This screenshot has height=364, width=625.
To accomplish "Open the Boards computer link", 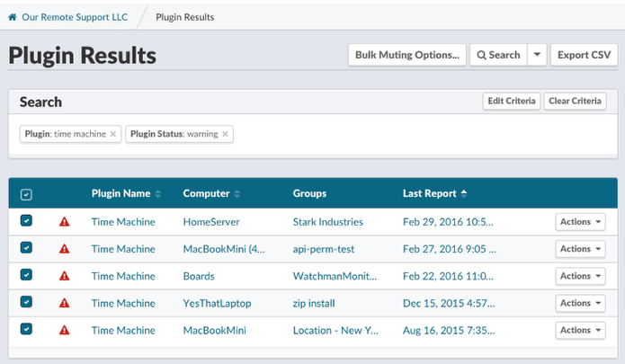I will point(199,276).
